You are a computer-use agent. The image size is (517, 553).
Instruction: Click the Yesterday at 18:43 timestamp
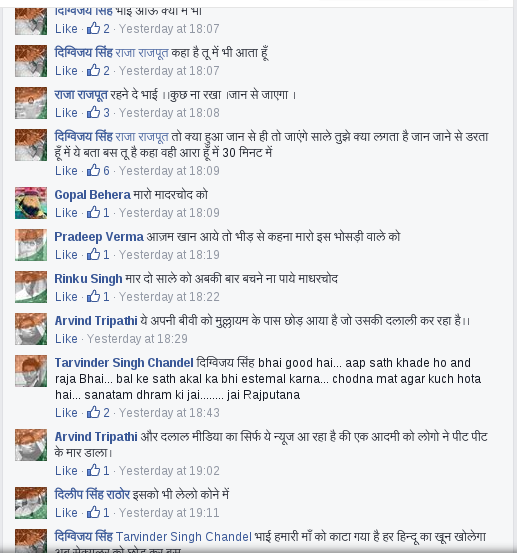[169, 413]
